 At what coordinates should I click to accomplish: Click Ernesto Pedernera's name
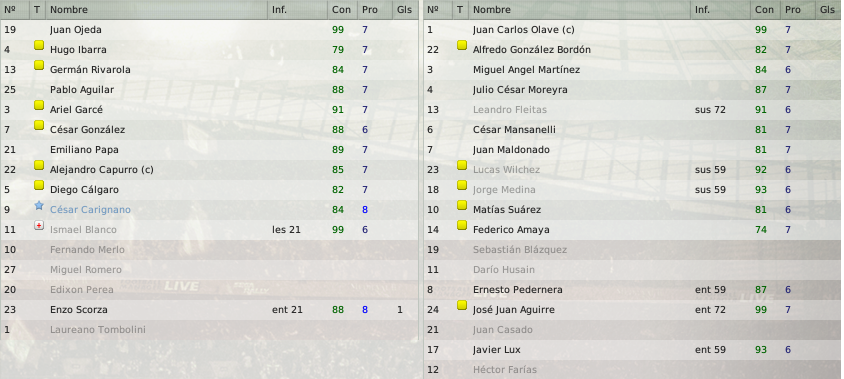(518, 290)
